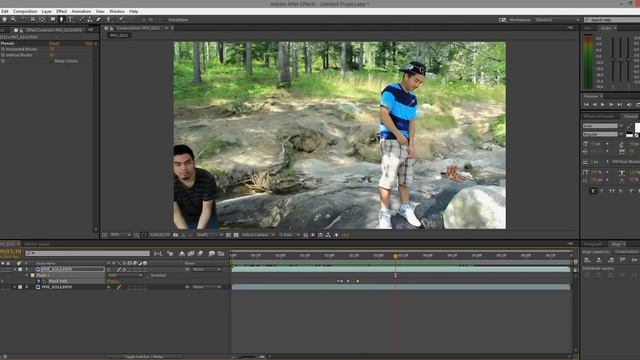Open the Effect menu
This screenshot has height=360, width=640.
pyautogui.click(x=62, y=11)
